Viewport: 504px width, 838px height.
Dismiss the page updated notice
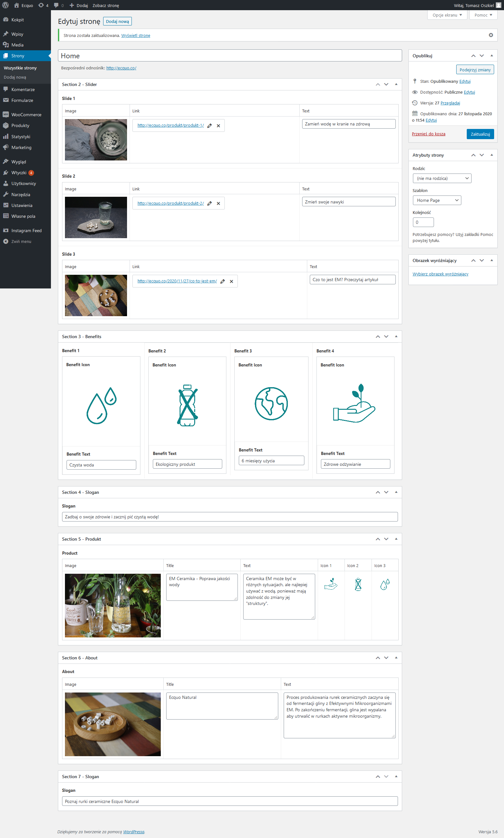[x=491, y=35]
